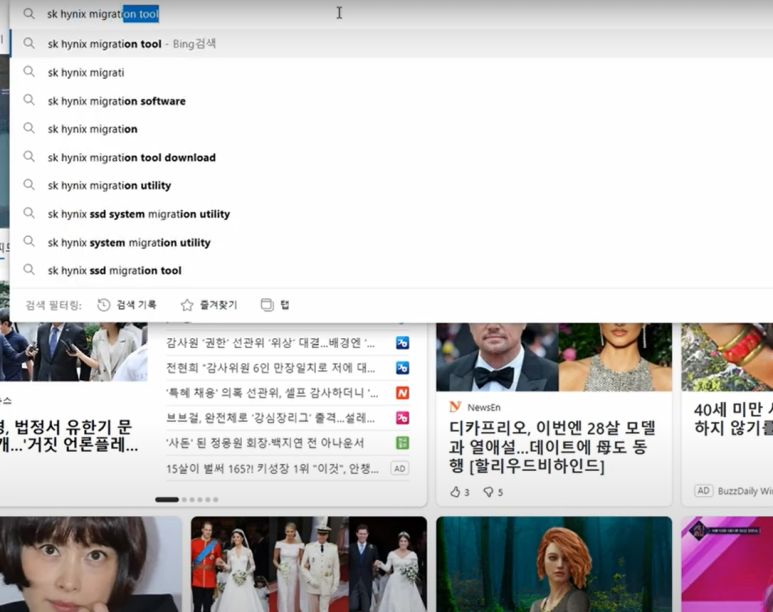Choose 'sk hynix system migration utility' suggestion
The width and height of the screenshot is (773, 612).
coord(391,243)
